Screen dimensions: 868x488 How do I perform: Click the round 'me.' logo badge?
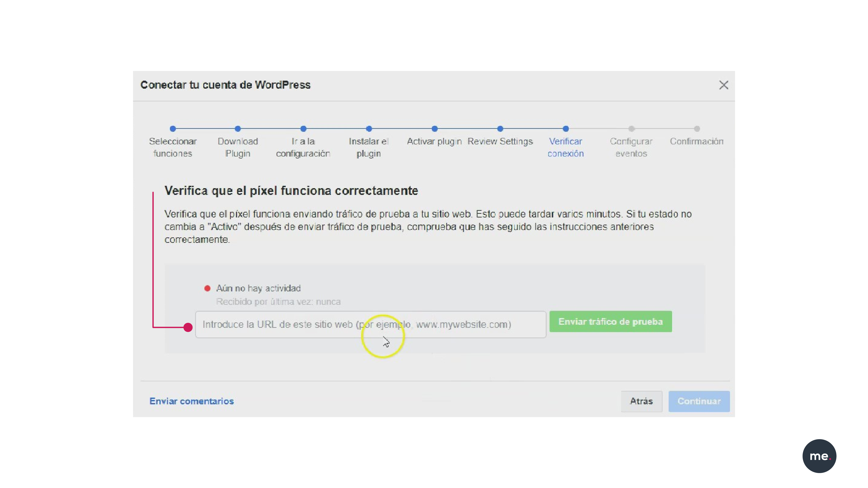819,456
